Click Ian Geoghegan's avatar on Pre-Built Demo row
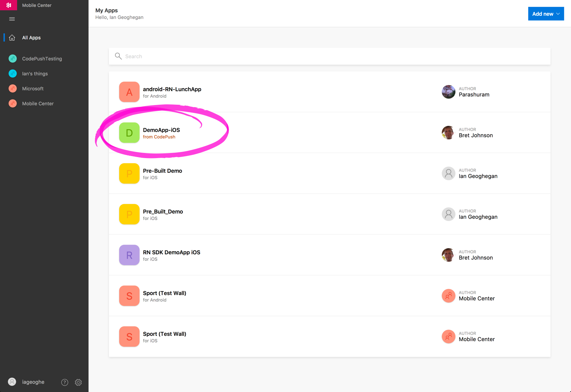The image size is (571, 392). click(x=448, y=173)
